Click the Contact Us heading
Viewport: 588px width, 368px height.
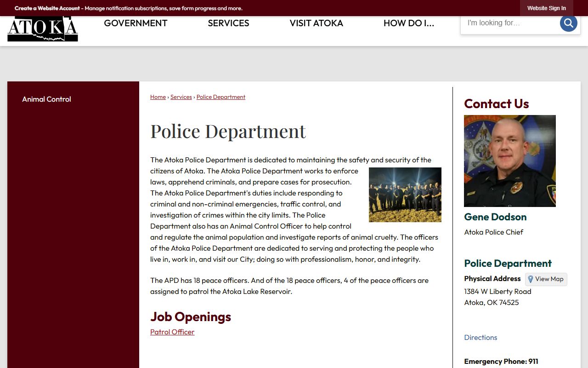tap(497, 104)
